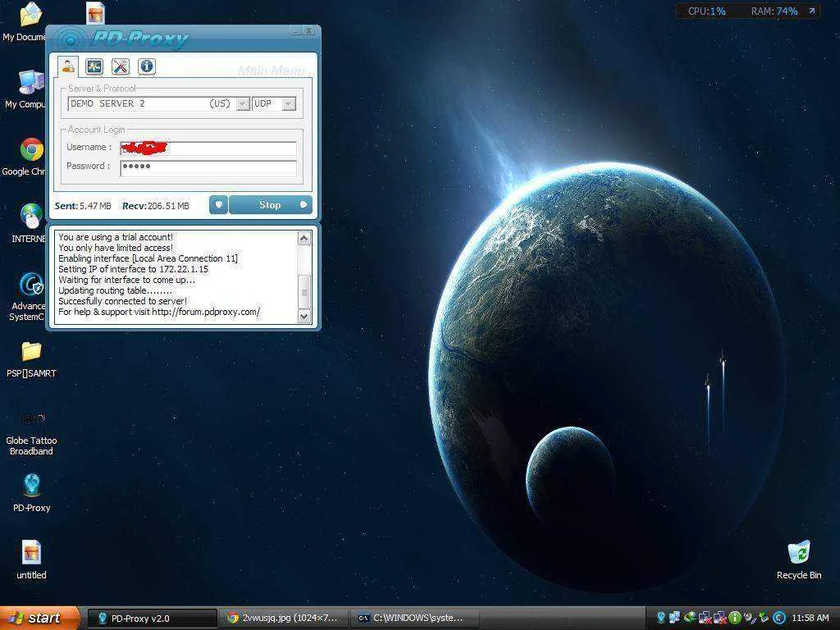Viewport: 840px width, 630px height.
Task: Click the PD-Proxy bulb tray icon
Action: [661, 618]
